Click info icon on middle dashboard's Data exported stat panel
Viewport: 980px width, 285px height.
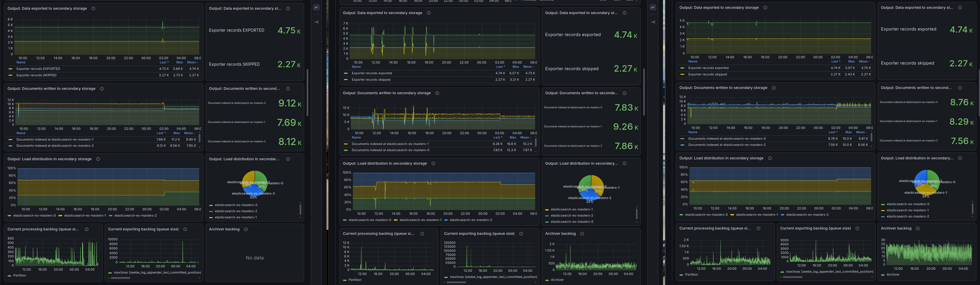click(624, 13)
